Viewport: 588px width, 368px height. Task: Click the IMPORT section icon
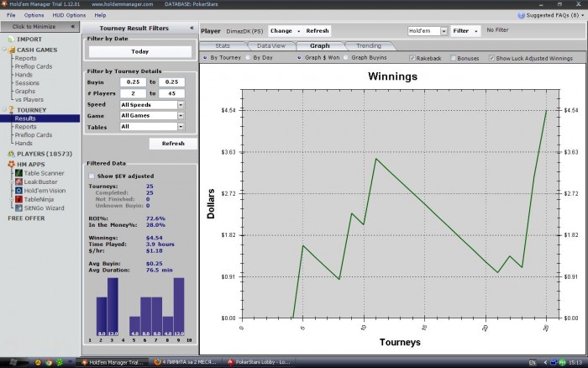click(x=11, y=39)
